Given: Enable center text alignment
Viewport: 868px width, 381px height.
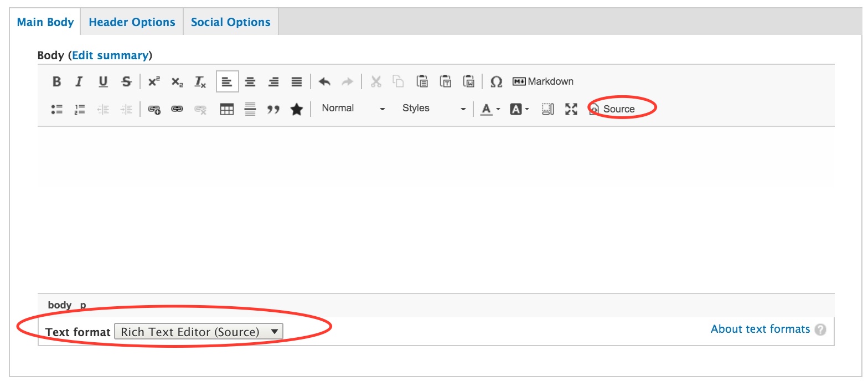Looking at the screenshot, I should (250, 82).
